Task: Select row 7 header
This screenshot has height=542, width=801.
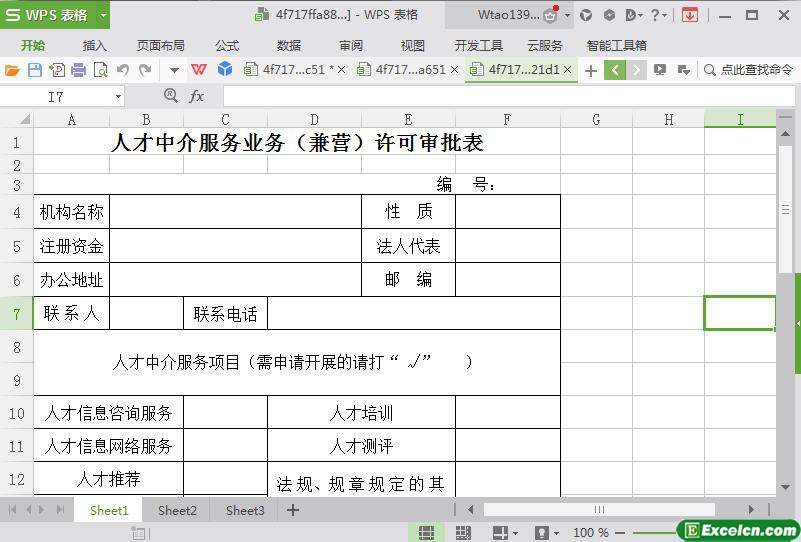Action: point(17,313)
